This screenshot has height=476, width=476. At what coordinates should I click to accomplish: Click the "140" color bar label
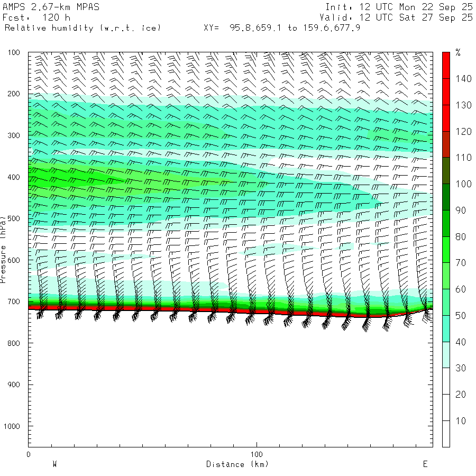tap(463, 79)
